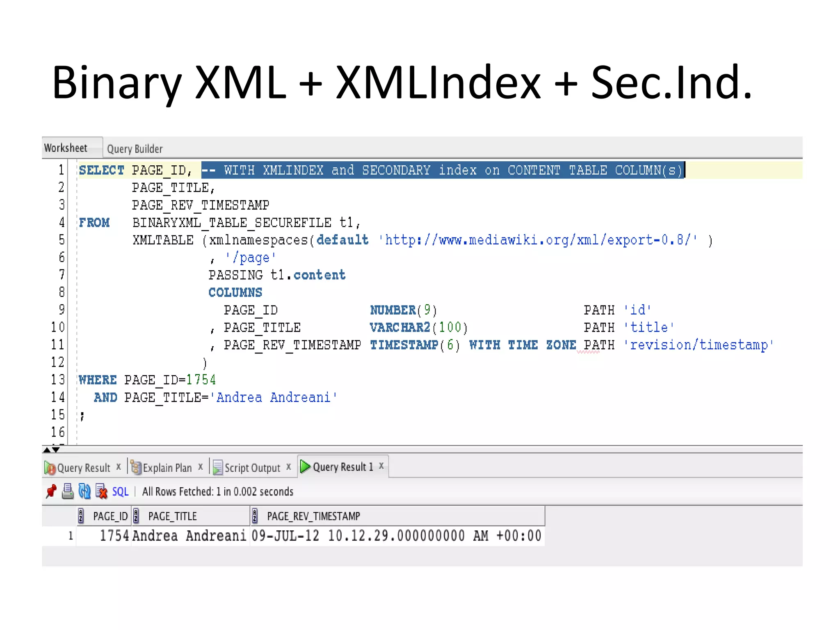Click VARCHAR2(100) on line 10
The image size is (840, 630).
click(419, 327)
